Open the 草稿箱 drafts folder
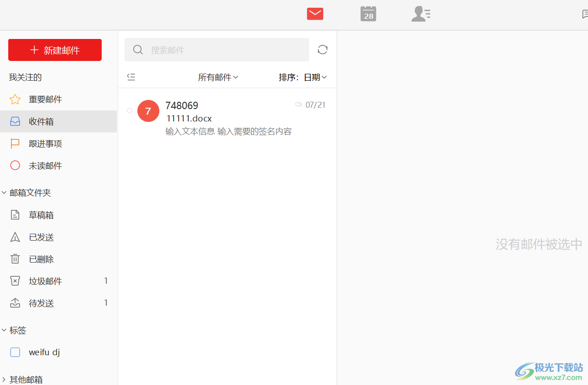 pos(58,215)
